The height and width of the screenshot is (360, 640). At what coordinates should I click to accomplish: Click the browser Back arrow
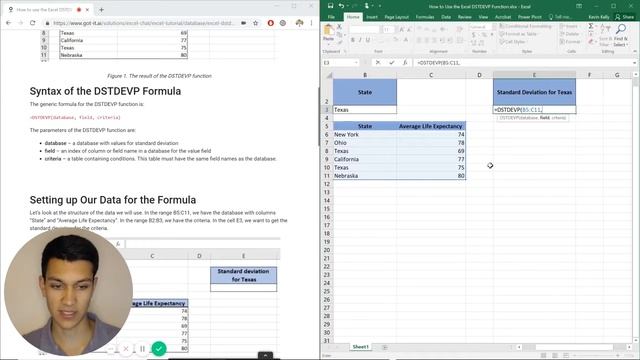click(9, 23)
